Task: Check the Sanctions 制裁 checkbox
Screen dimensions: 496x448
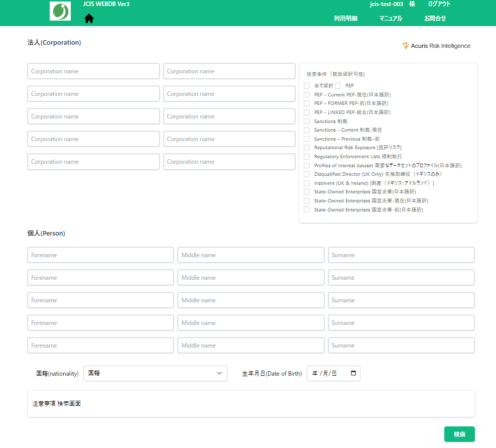Action: tap(307, 121)
